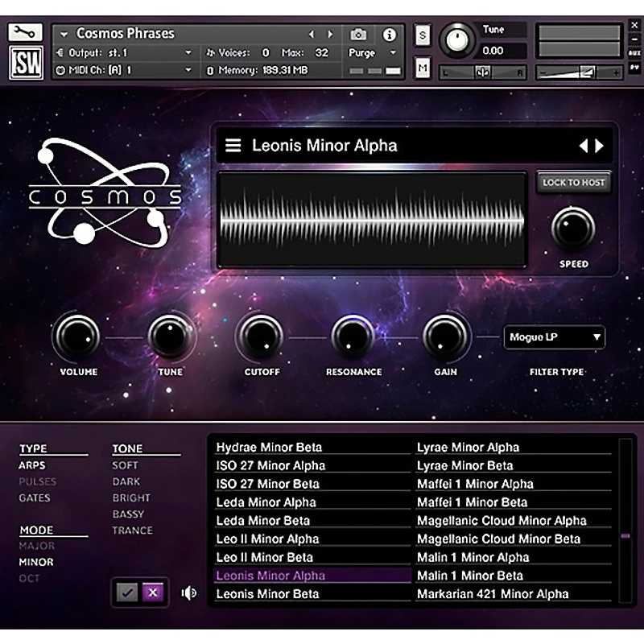Show instrument info via the i icon

pyautogui.click(x=389, y=35)
